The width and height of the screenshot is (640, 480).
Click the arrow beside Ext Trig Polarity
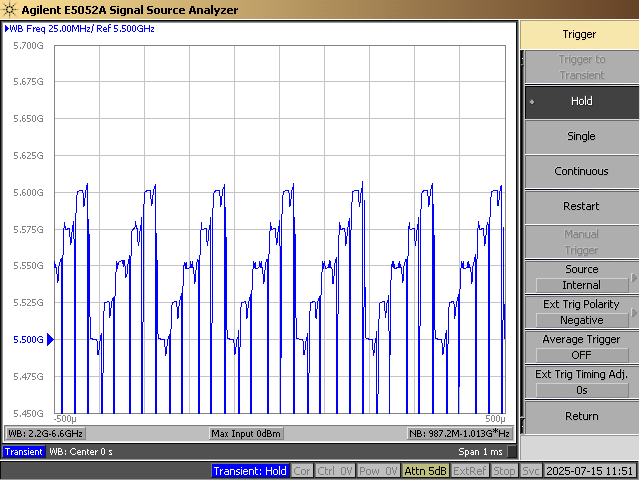pos(633,313)
